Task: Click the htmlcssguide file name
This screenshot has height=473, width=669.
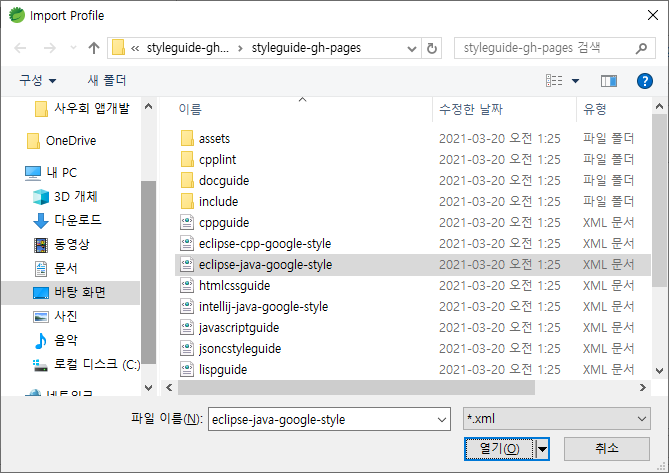Action: pyautogui.click(x=234, y=285)
